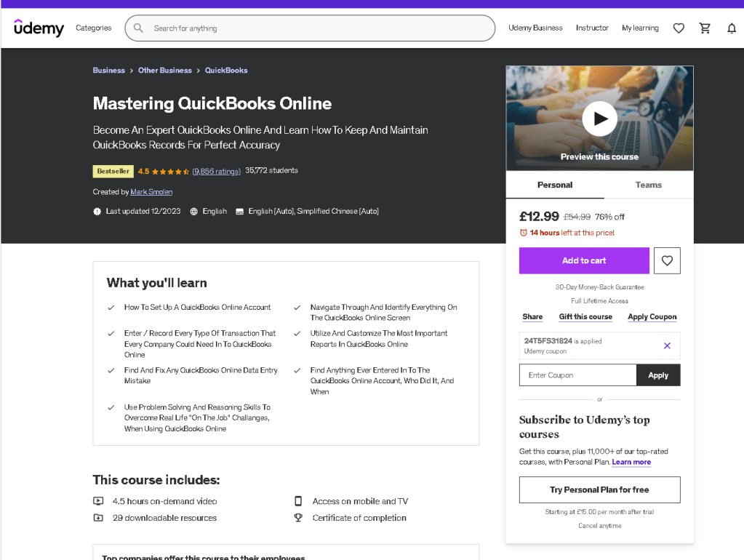Click "How To Set Up A QuickBooks Online Account"
Image resolution: width=744 pixels, height=560 pixels.
tap(197, 307)
